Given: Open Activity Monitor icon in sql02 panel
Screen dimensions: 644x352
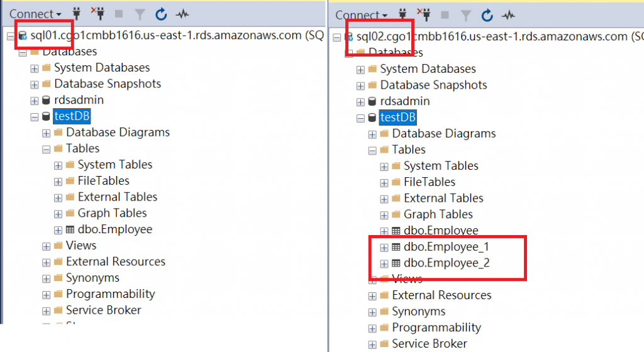Looking at the screenshot, I should [508, 16].
